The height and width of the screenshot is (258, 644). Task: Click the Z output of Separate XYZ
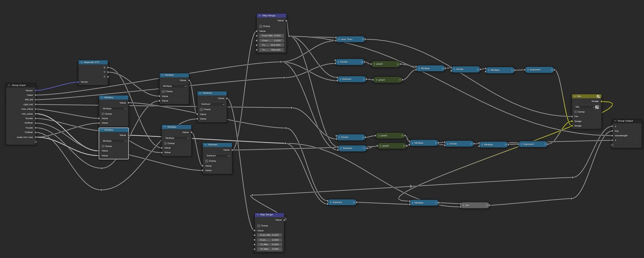tap(108, 77)
